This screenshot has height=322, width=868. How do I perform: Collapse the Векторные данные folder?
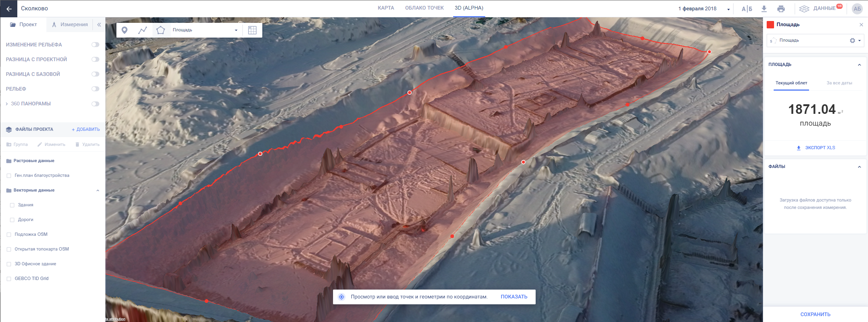98,190
